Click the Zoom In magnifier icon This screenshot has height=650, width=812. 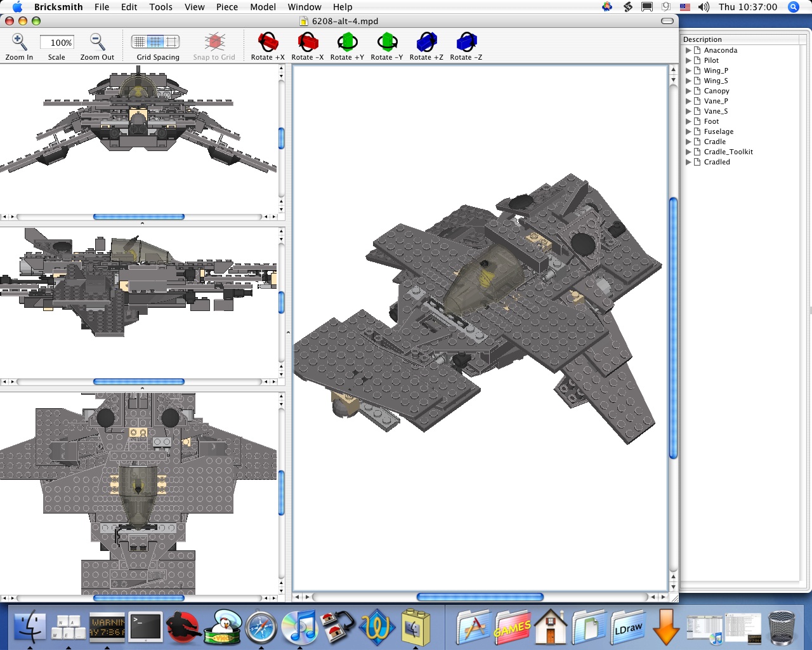(19, 43)
